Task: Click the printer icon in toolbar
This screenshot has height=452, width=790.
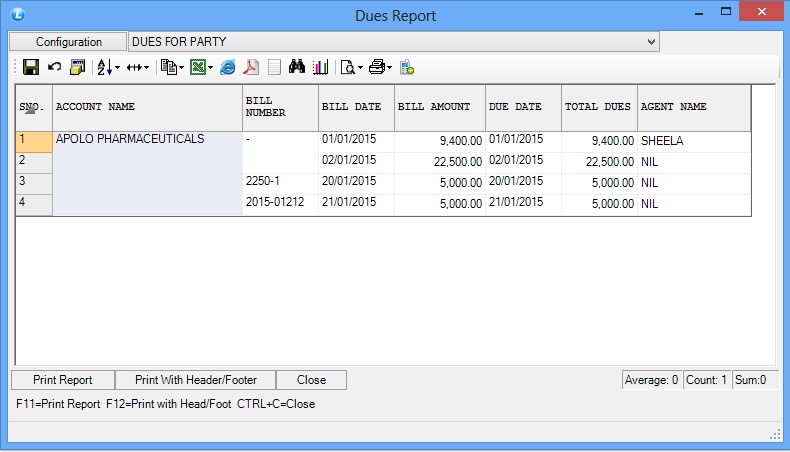Action: (x=376, y=67)
